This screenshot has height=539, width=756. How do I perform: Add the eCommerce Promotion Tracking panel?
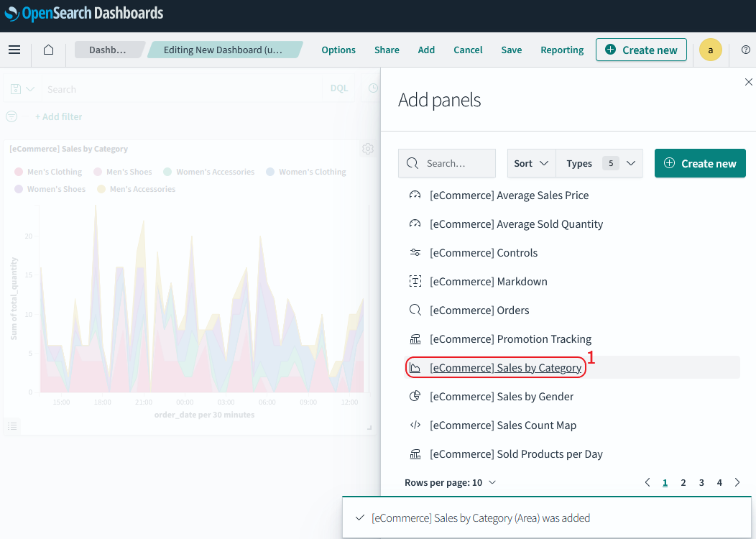(510, 339)
